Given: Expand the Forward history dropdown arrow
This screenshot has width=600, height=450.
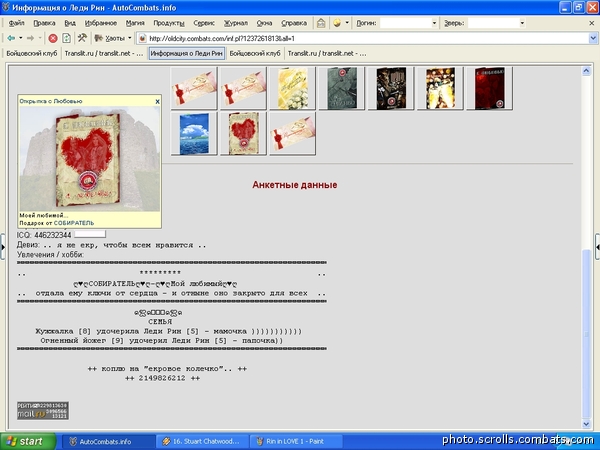Looking at the screenshot, I should coord(40,38).
